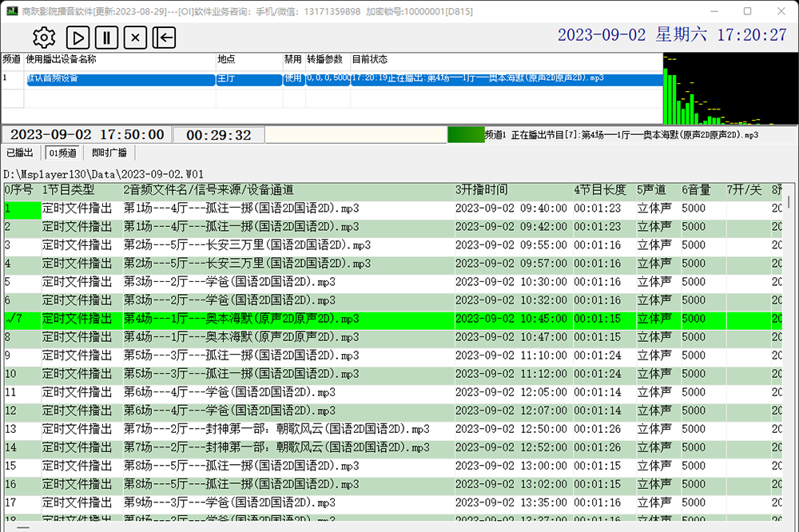799x532 pixels.
Task: Click the 禁用 column header
Action: coord(293,59)
